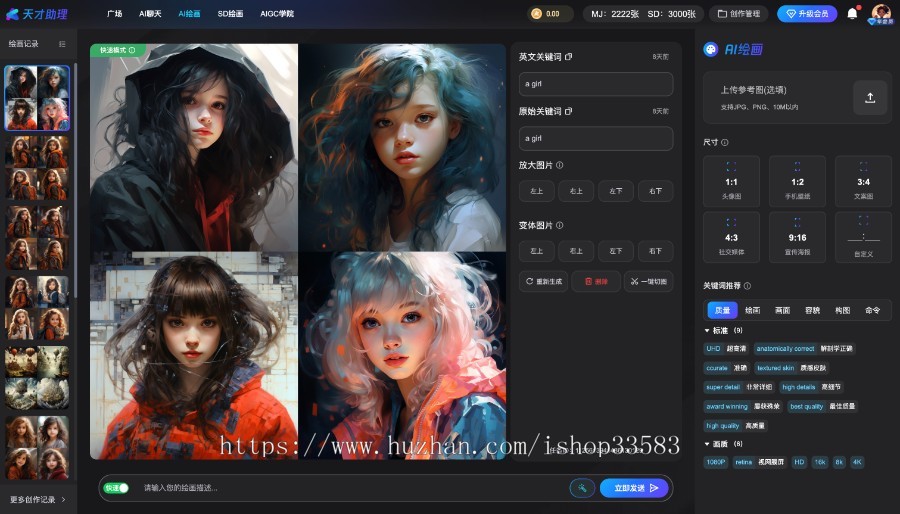
Task: Show info for 尺寸 section
Action: coord(725,142)
